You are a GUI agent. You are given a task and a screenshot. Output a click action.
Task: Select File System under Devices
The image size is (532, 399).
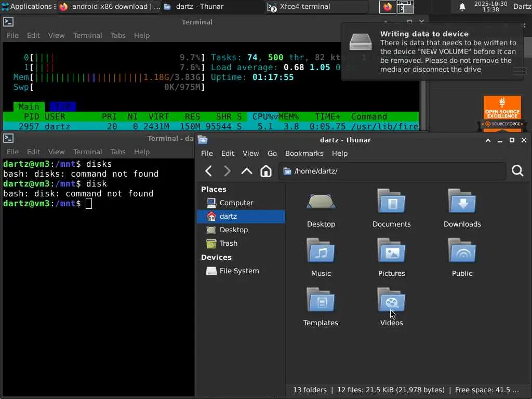238,271
